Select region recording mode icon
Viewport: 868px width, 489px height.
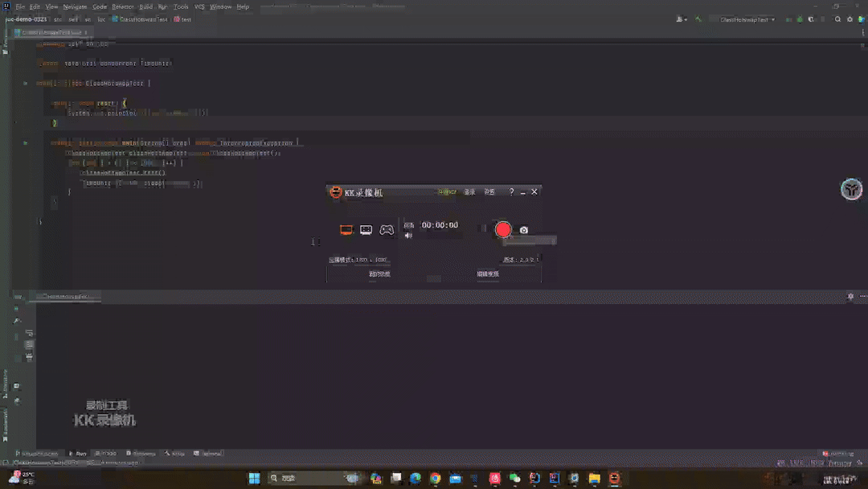click(366, 229)
